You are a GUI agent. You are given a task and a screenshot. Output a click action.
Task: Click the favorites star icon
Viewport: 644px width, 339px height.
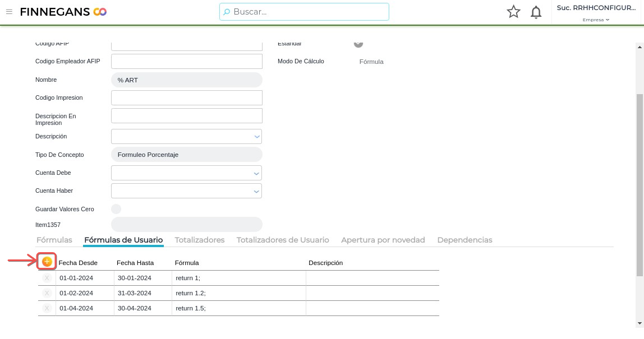(513, 12)
